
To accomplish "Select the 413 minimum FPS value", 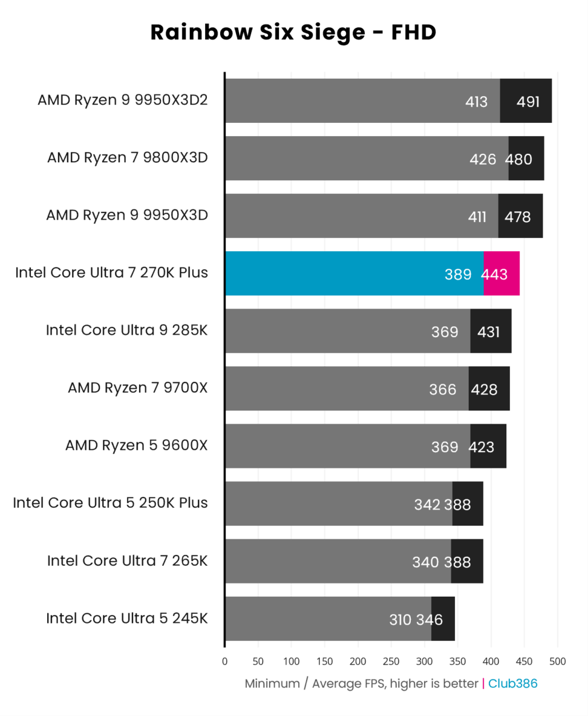I will point(476,102).
